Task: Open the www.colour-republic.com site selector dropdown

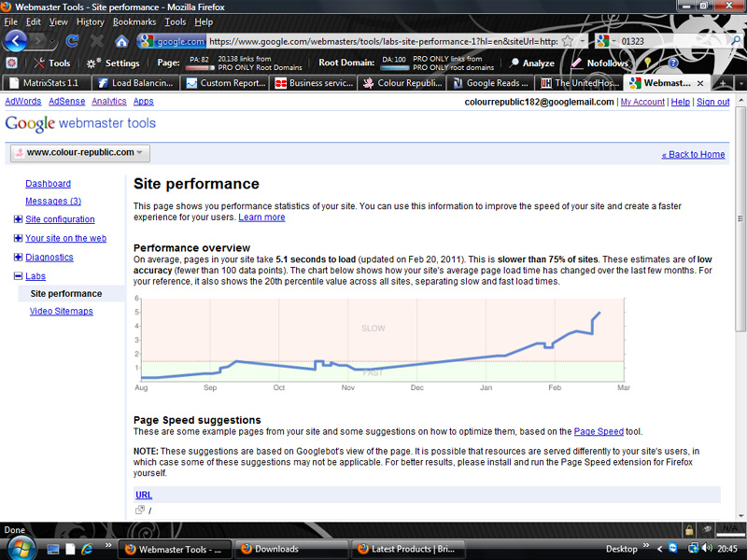Action: pyautogui.click(x=80, y=153)
